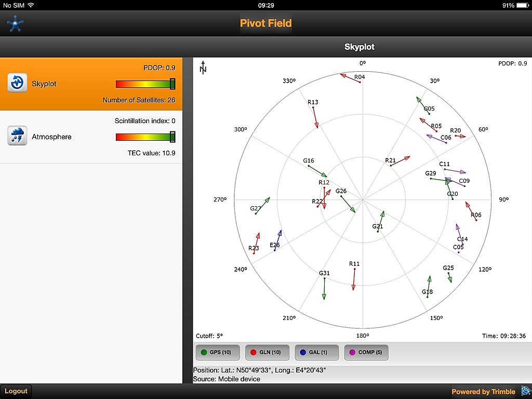Tap satellite R04 marker near north
Viewport: 532px width, 399px height.
(x=360, y=81)
